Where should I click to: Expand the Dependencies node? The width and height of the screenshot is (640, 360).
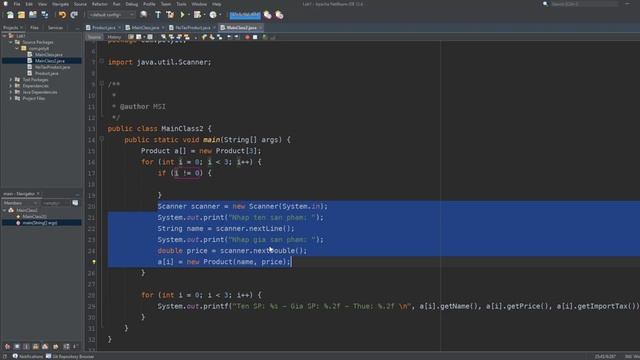click(11, 86)
